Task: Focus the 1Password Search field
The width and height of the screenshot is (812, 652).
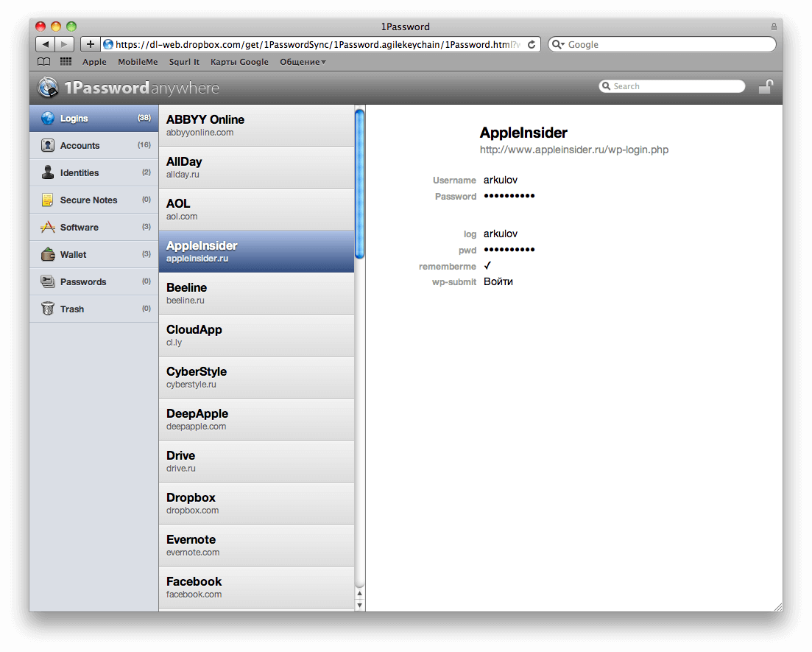Action: [x=671, y=86]
